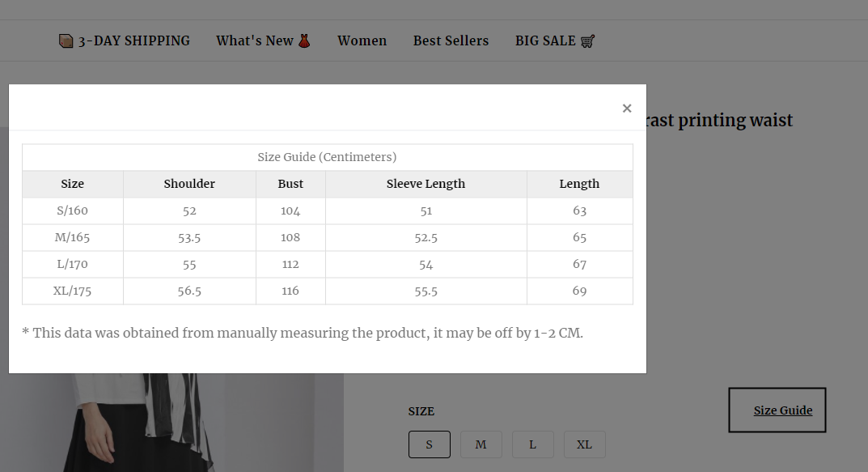This screenshot has height=472, width=868.
Task: Close the size guide popup
Action: click(627, 108)
